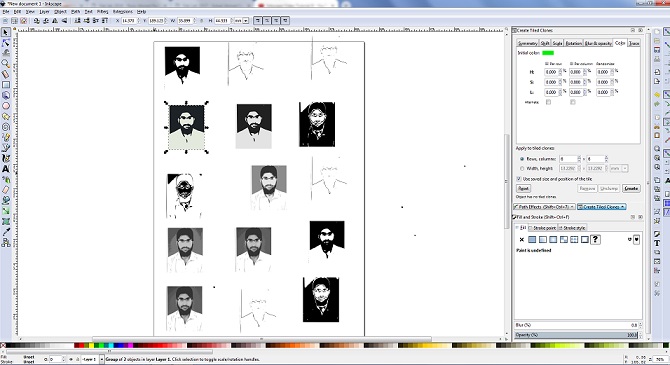The width and height of the screenshot is (670, 365).
Task: Choose the pattern fill icon
Action: pyautogui.click(x=574, y=239)
